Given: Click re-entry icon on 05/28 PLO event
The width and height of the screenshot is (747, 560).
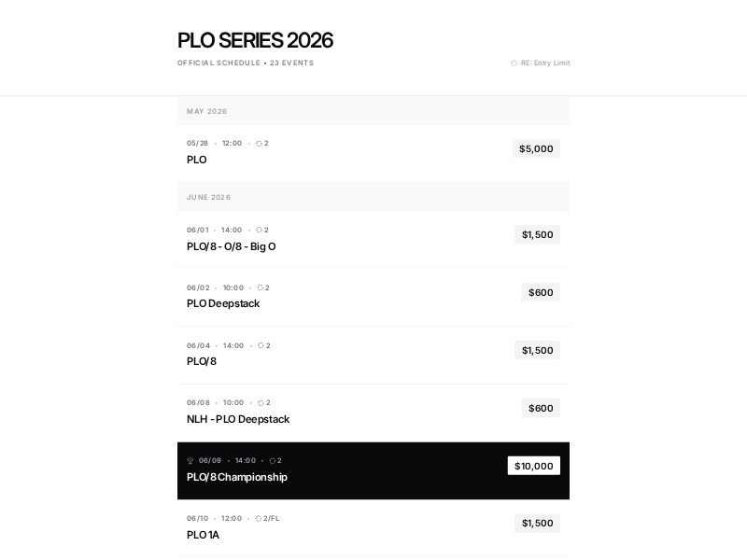Looking at the screenshot, I should pos(259,144).
